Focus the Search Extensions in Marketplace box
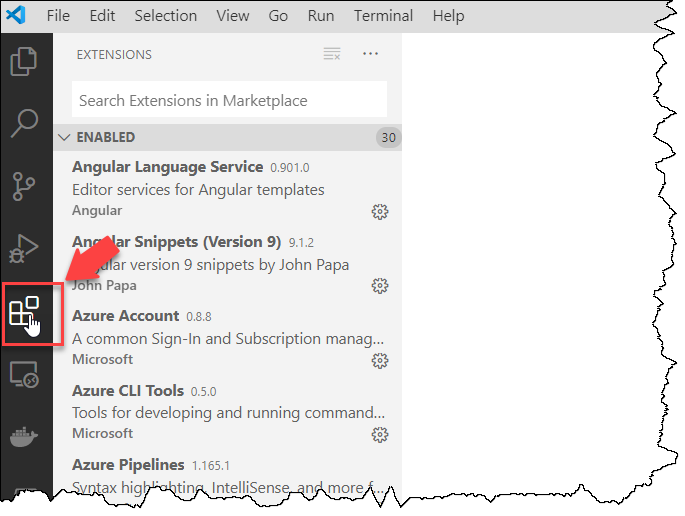The width and height of the screenshot is (685, 516). pos(229,99)
